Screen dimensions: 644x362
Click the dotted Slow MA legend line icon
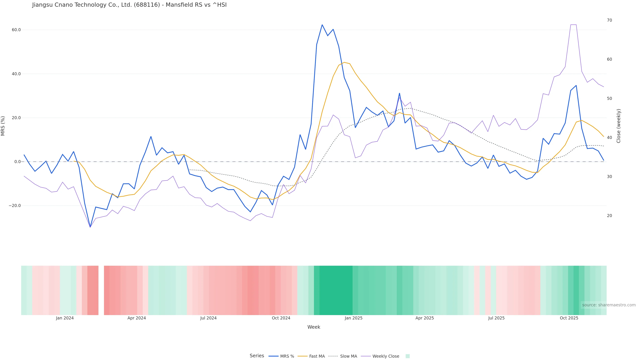coord(333,356)
